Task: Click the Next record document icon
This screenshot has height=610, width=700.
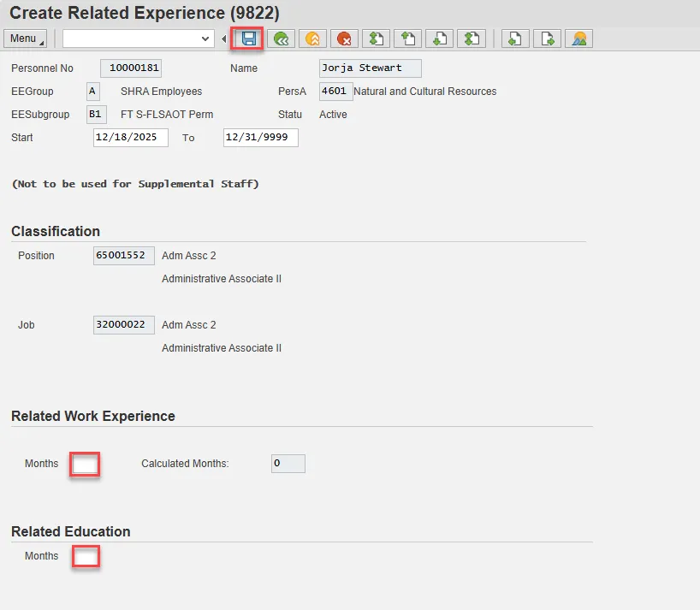Action: click(547, 38)
